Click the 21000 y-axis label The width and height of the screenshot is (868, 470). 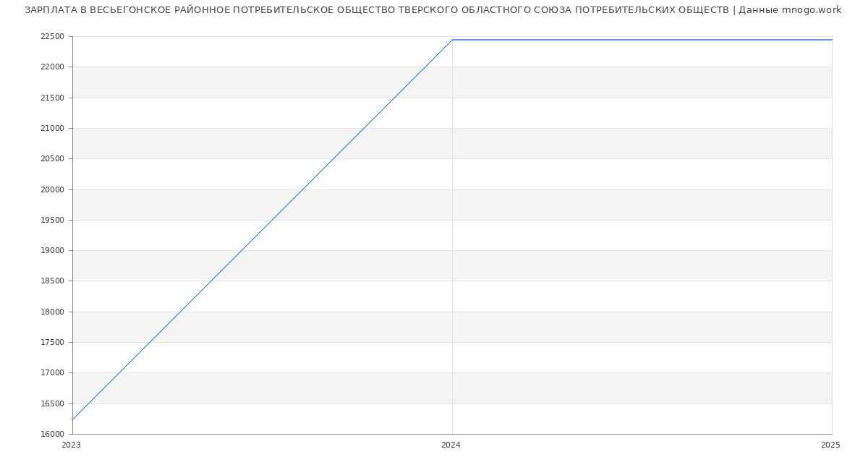(53, 129)
